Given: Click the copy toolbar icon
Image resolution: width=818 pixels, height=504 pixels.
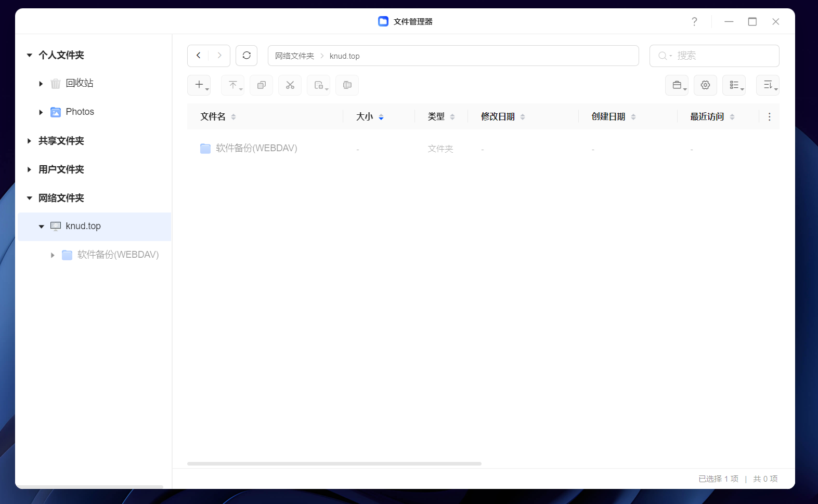Looking at the screenshot, I should click(x=261, y=85).
